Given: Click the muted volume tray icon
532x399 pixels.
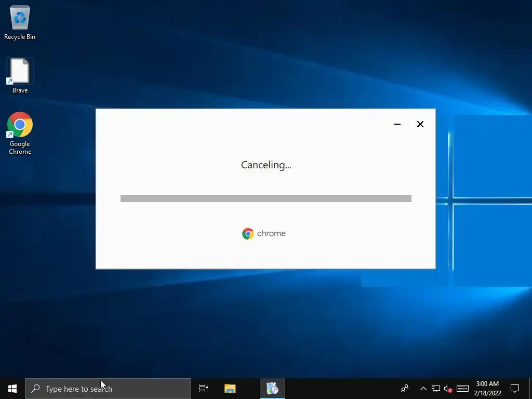Looking at the screenshot, I should click(x=448, y=389).
